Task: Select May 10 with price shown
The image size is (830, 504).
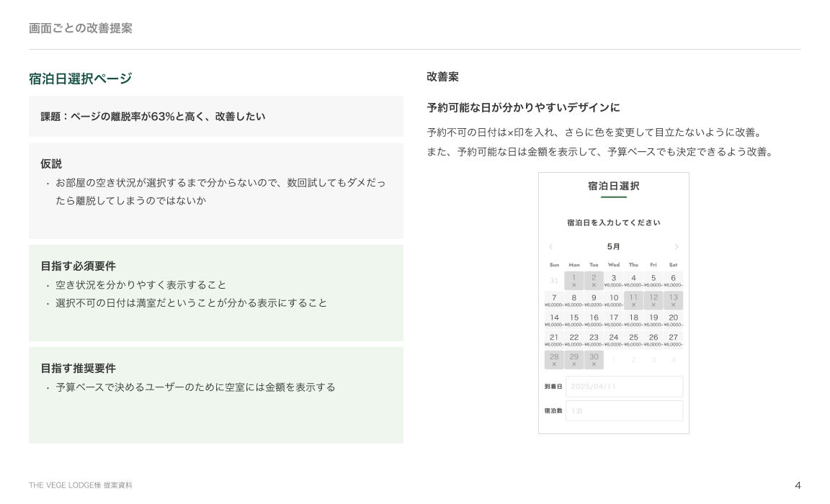Action: [614, 300]
